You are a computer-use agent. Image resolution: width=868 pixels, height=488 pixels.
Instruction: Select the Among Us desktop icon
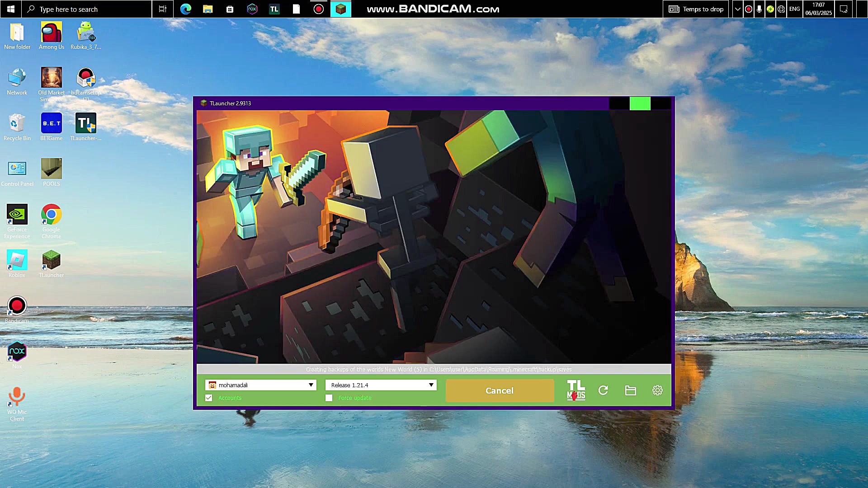coord(52,36)
